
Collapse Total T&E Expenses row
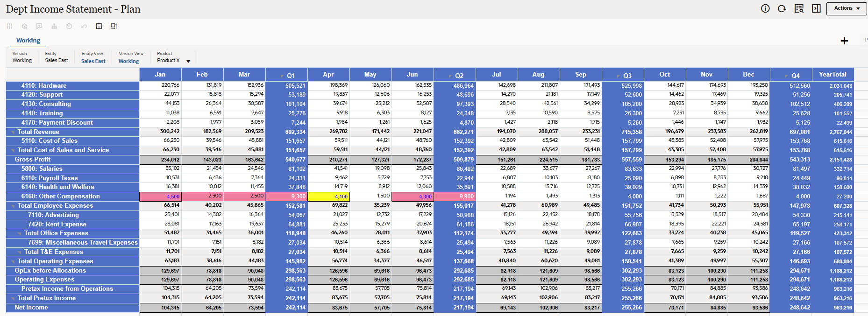coord(20,253)
